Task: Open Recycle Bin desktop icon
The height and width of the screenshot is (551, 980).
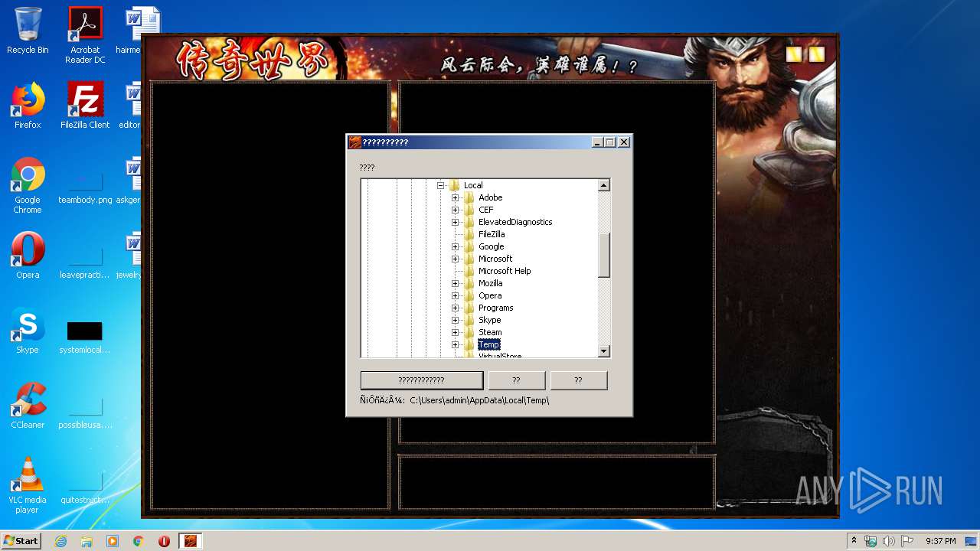Action: coord(28,31)
